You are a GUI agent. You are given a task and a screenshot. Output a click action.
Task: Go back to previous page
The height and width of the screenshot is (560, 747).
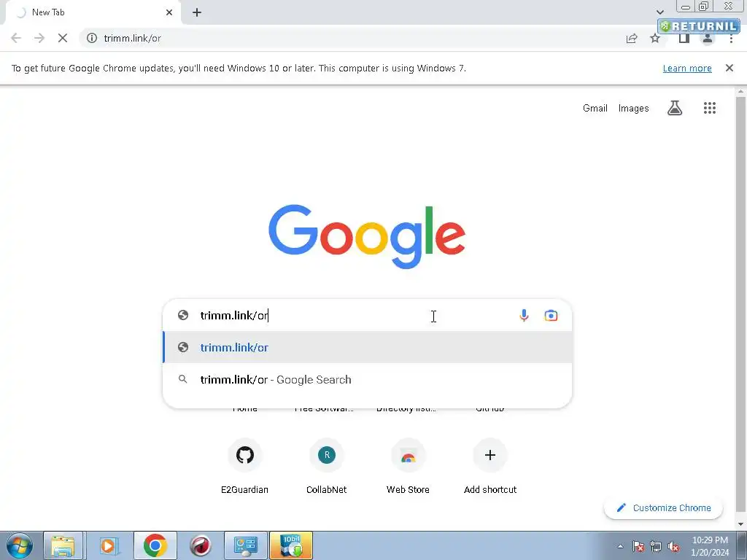click(x=16, y=38)
